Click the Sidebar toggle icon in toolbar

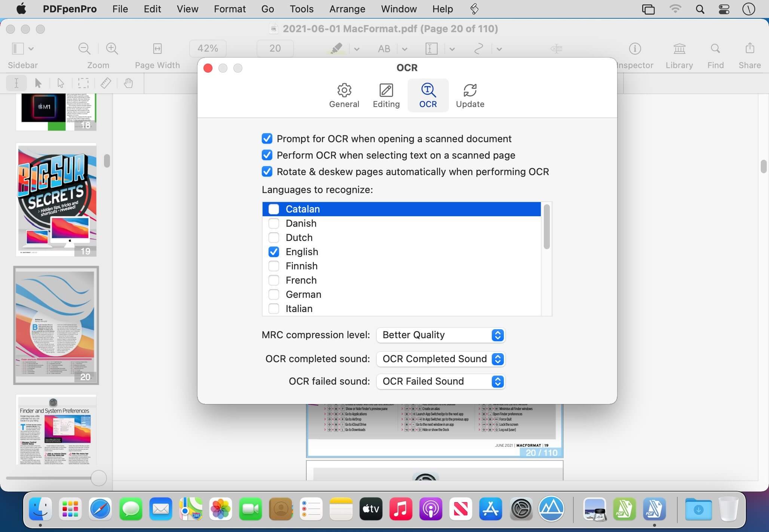point(18,49)
